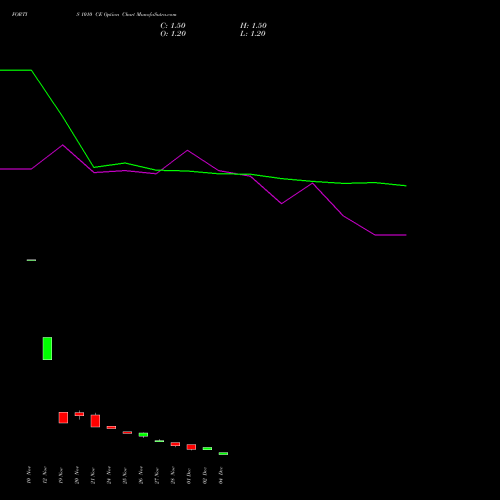The height and width of the screenshot is (500, 500).
Task: Click the 21 Nov date axis label
Action: click(x=93, y=476)
